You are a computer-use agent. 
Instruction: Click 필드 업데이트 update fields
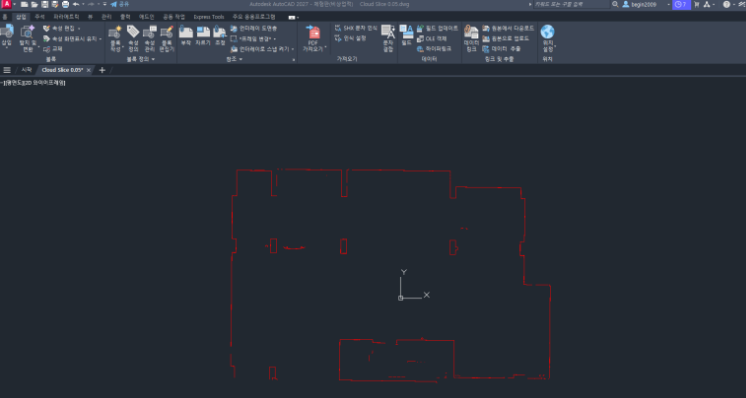coord(437,29)
